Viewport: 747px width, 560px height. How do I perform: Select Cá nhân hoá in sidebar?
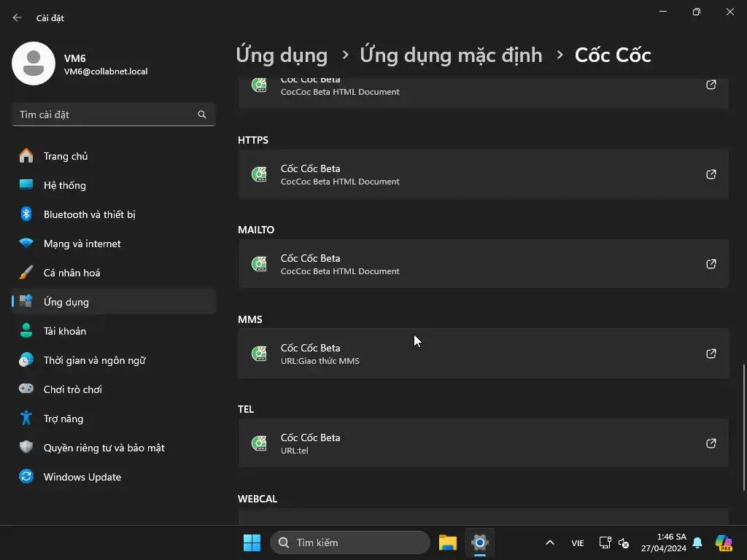pos(71,273)
